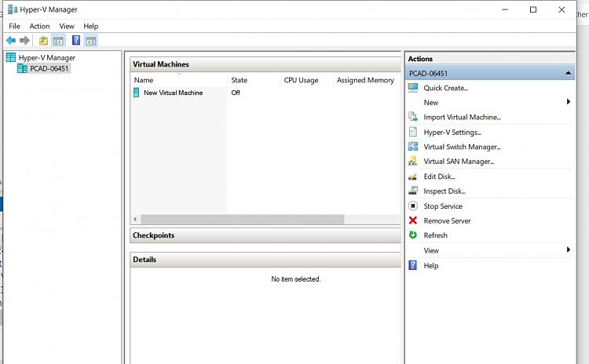Screen dimensions: 589x364
Task: Click the Quick Create monitor icon
Action: tap(413, 88)
